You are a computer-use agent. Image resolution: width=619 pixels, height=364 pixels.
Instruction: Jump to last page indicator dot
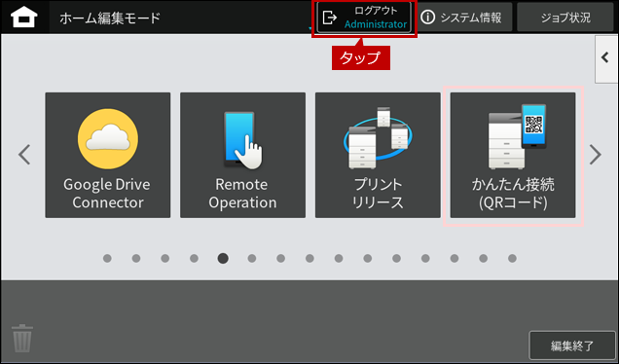coord(512,258)
